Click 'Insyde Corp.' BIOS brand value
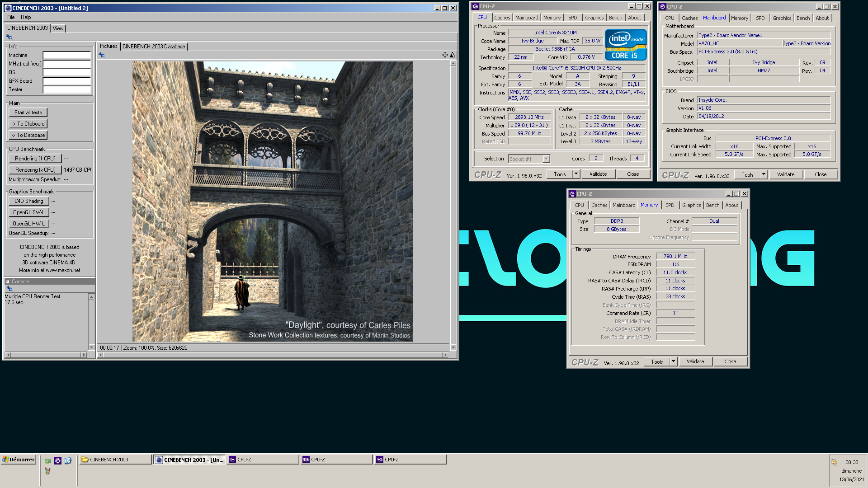Viewport: 868px width, 488px height. [x=764, y=100]
